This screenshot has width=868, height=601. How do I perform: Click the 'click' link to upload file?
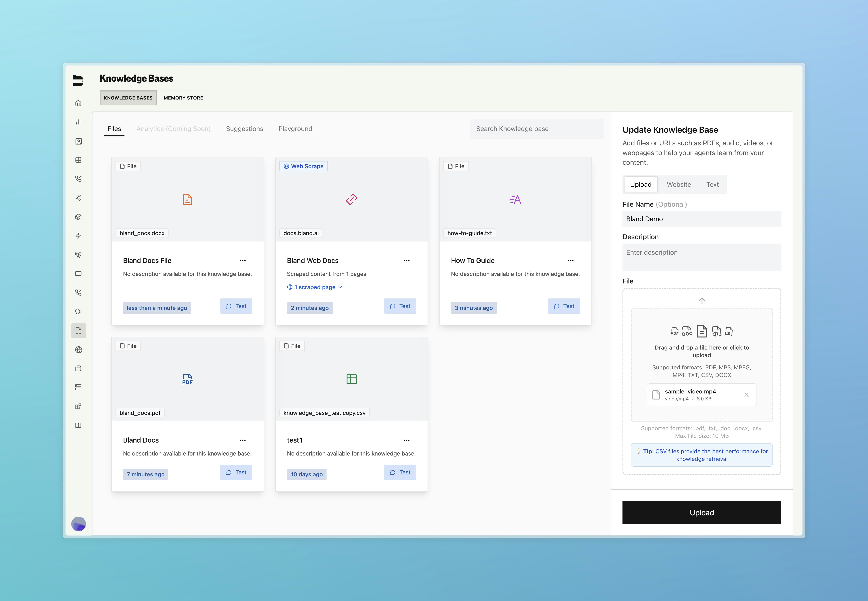tap(735, 348)
